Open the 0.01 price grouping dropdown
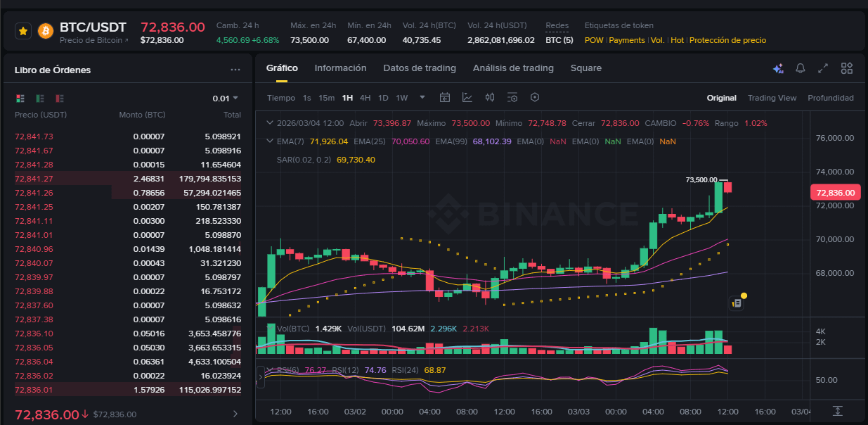 pyautogui.click(x=226, y=99)
